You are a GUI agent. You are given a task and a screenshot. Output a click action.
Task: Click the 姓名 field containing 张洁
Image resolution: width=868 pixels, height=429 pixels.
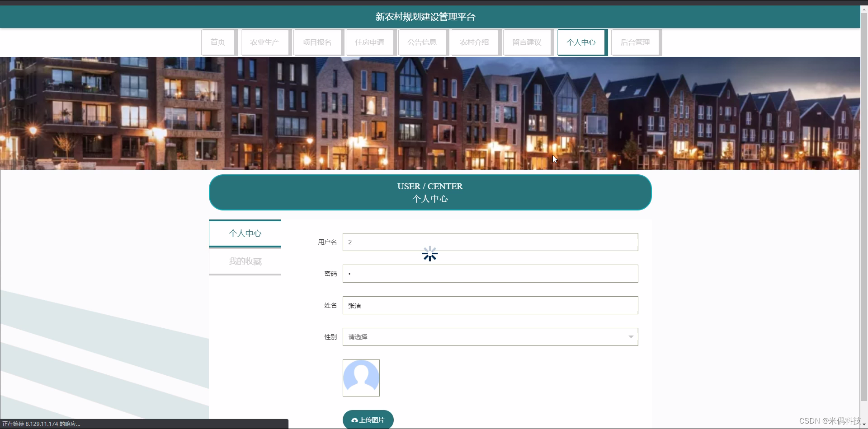[x=490, y=305]
